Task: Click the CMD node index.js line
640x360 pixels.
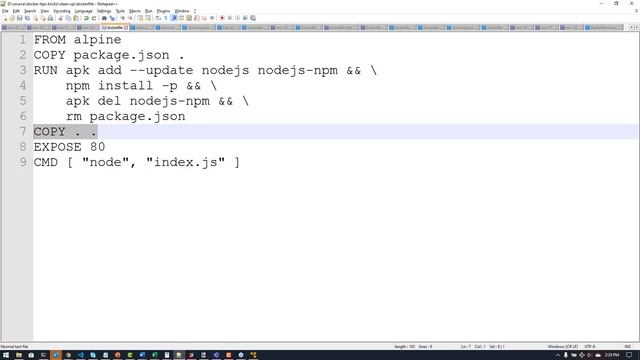Action: coord(137,162)
